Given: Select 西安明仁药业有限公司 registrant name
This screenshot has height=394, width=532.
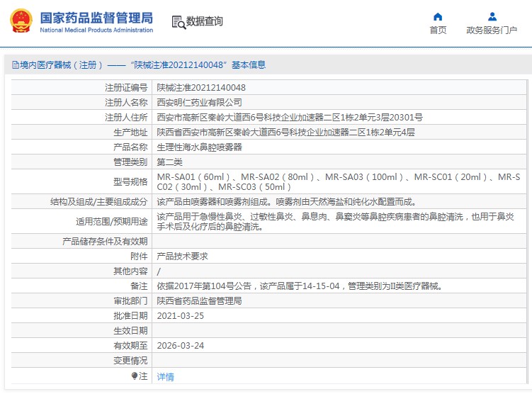Looking at the screenshot, I should click(199, 103).
